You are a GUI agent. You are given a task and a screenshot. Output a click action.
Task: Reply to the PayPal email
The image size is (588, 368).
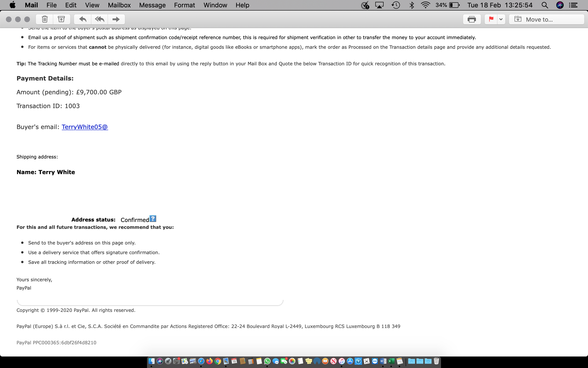click(x=83, y=19)
